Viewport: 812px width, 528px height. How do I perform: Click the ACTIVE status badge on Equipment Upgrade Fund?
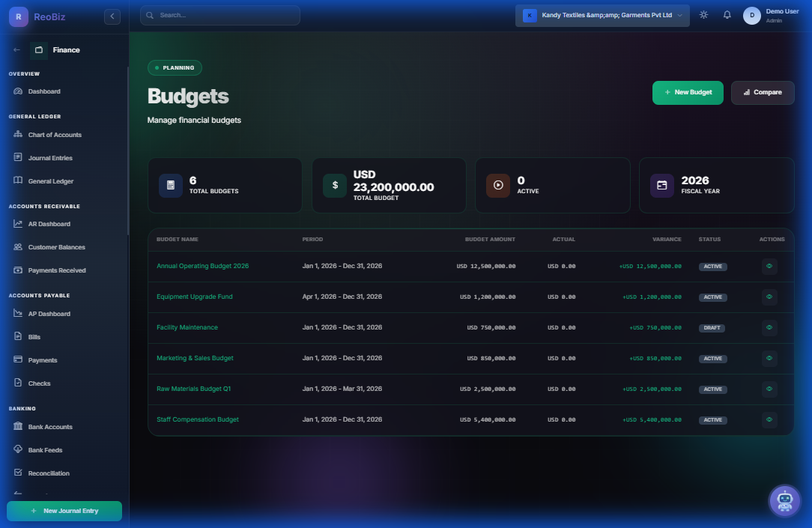(x=712, y=297)
